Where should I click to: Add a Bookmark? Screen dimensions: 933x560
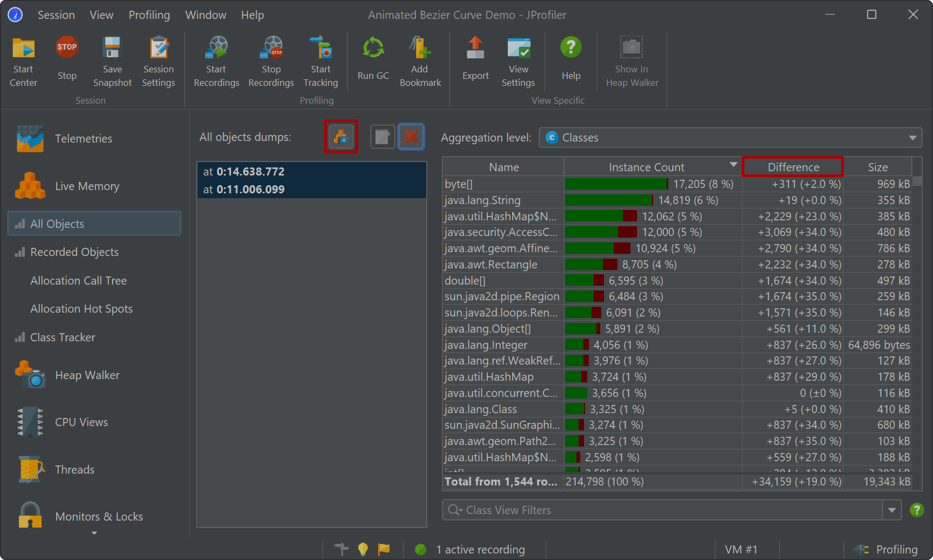420,62
